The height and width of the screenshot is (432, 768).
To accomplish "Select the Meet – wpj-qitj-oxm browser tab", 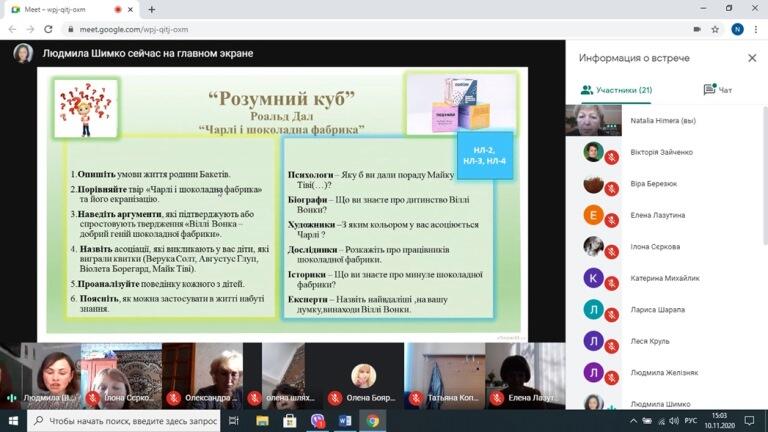I will coord(70,9).
